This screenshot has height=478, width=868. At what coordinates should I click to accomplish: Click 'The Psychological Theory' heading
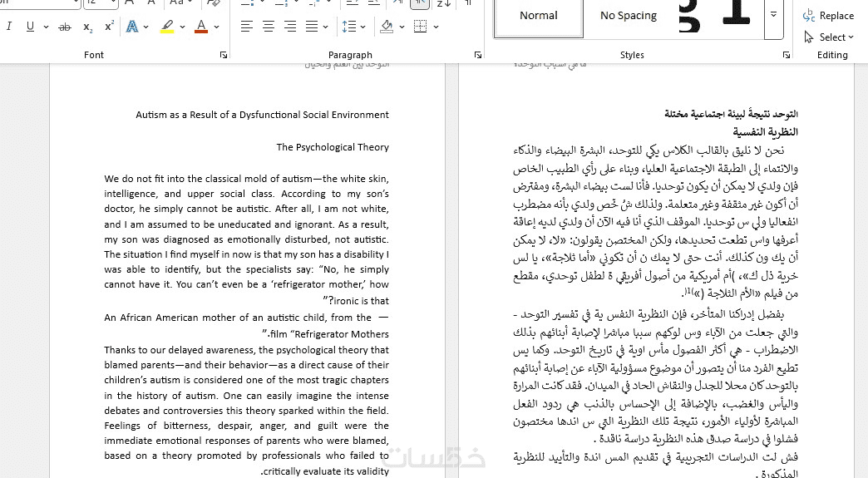pos(333,147)
